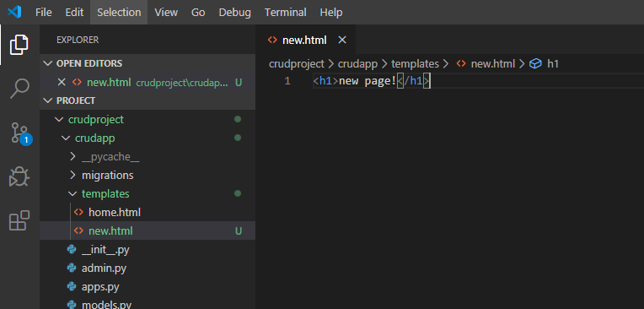
Task: Collapse the crudproject folder
Action: tap(58, 119)
